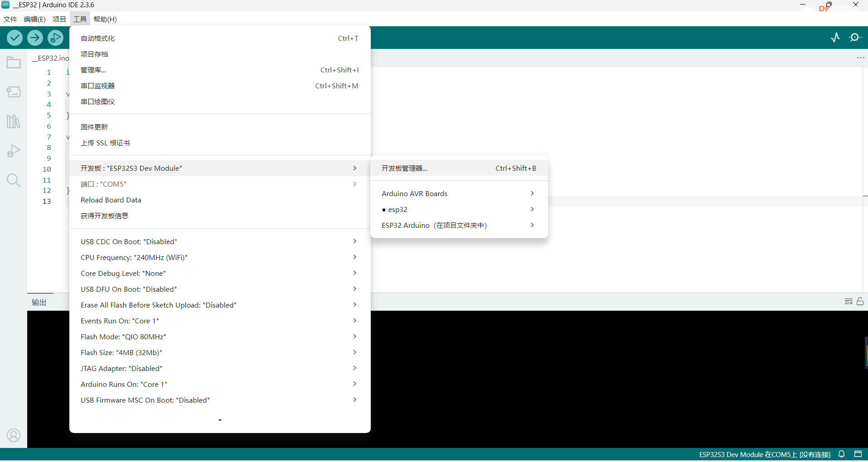Image resolution: width=868 pixels, height=462 pixels.
Task: Open the Library Manager sidebar icon
Action: pos(14,121)
